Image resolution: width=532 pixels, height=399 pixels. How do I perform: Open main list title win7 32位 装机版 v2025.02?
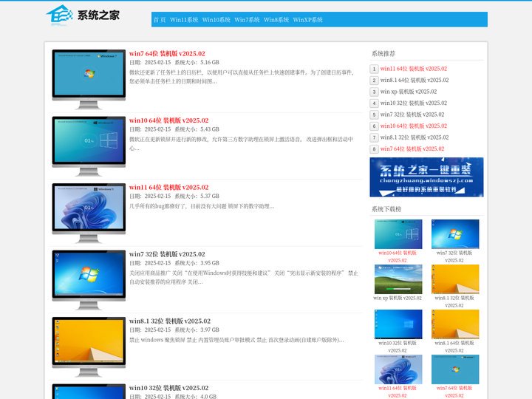pyautogui.click(x=167, y=254)
